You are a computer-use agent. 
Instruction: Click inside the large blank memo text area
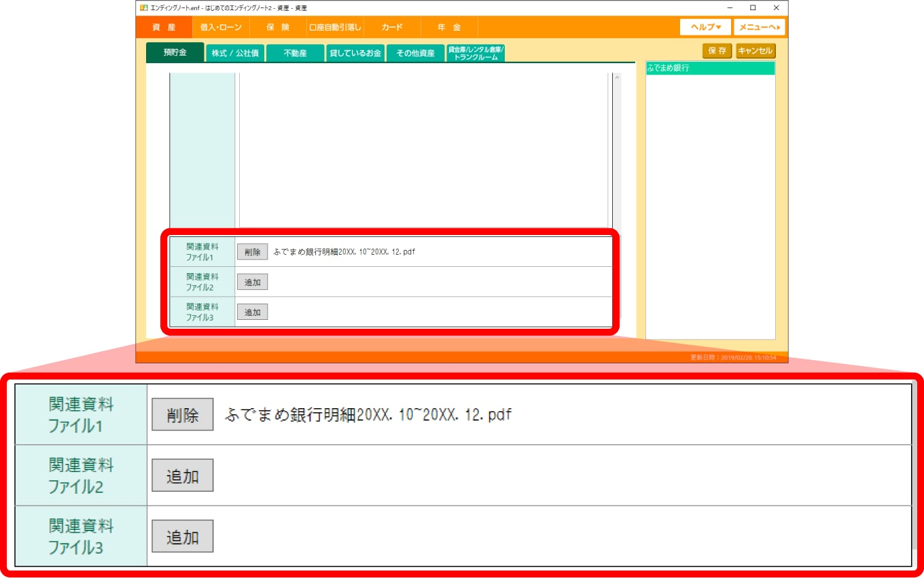tap(423, 149)
